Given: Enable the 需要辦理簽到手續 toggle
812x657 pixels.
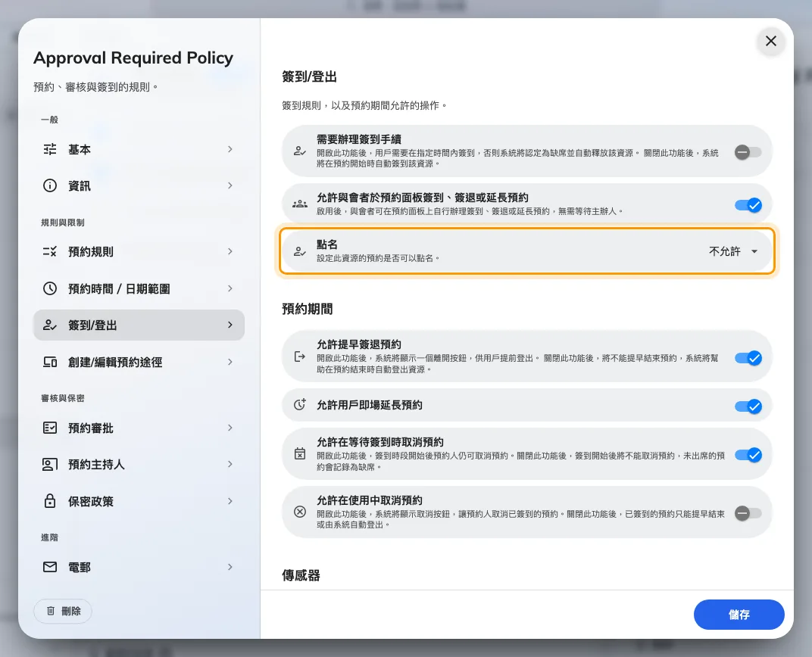Looking at the screenshot, I should click(x=748, y=152).
